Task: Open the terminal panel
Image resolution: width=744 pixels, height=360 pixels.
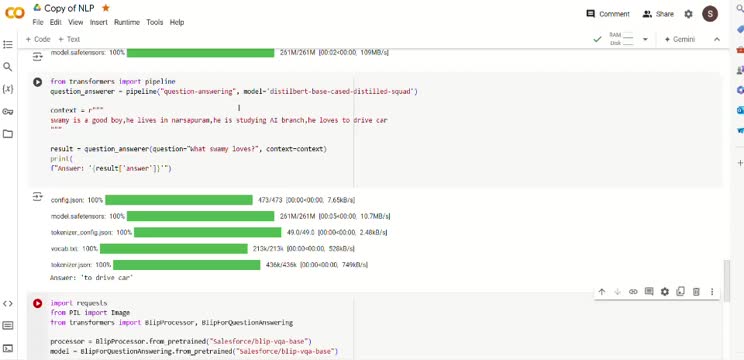Action: coord(8,348)
